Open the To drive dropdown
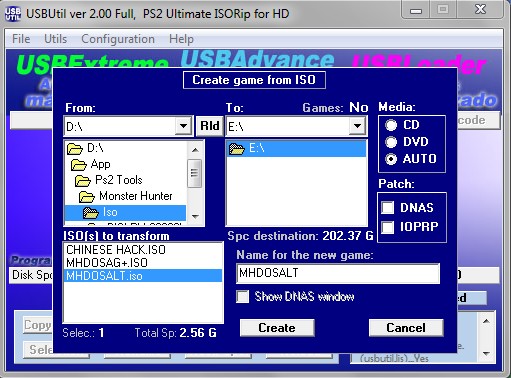511x378 pixels. 357,126
